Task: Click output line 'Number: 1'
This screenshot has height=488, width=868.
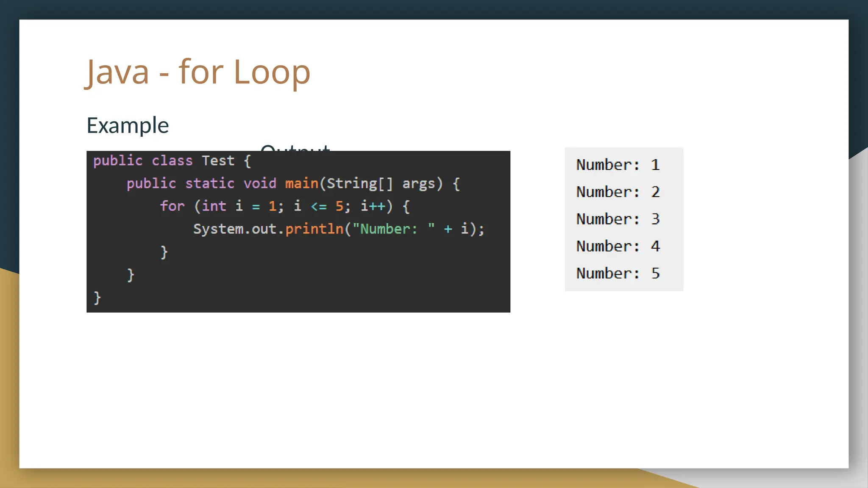Action: coord(618,165)
